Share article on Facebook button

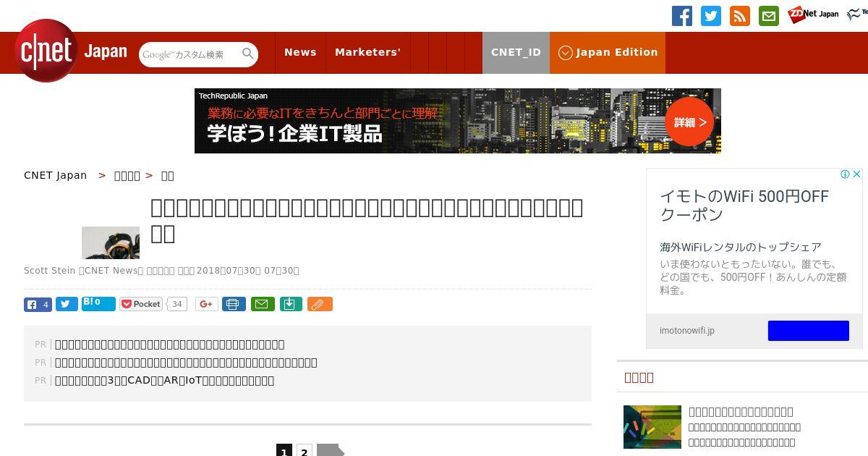coord(38,304)
